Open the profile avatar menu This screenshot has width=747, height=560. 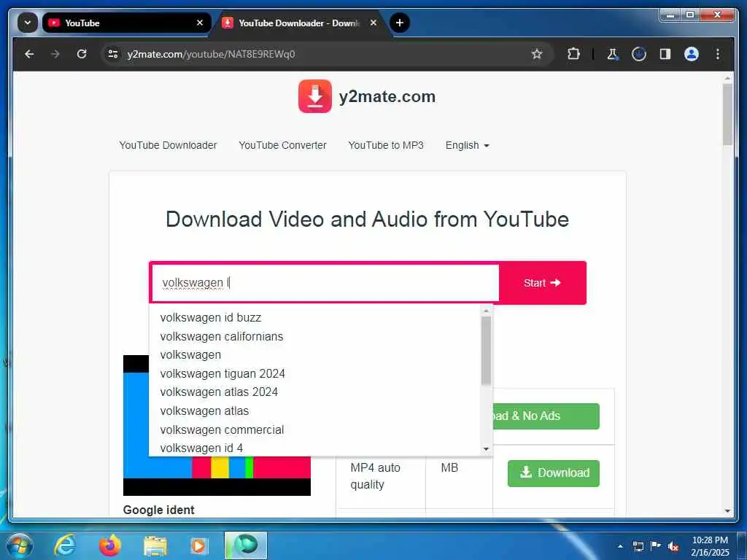pos(692,54)
